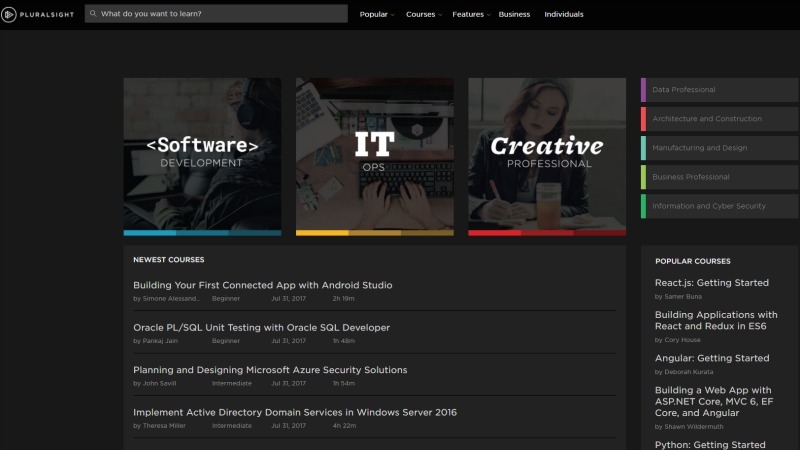The image size is (800, 450).
Task: Click 'Beginner' level of Oracle PL/SQL course
Action: click(226, 341)
